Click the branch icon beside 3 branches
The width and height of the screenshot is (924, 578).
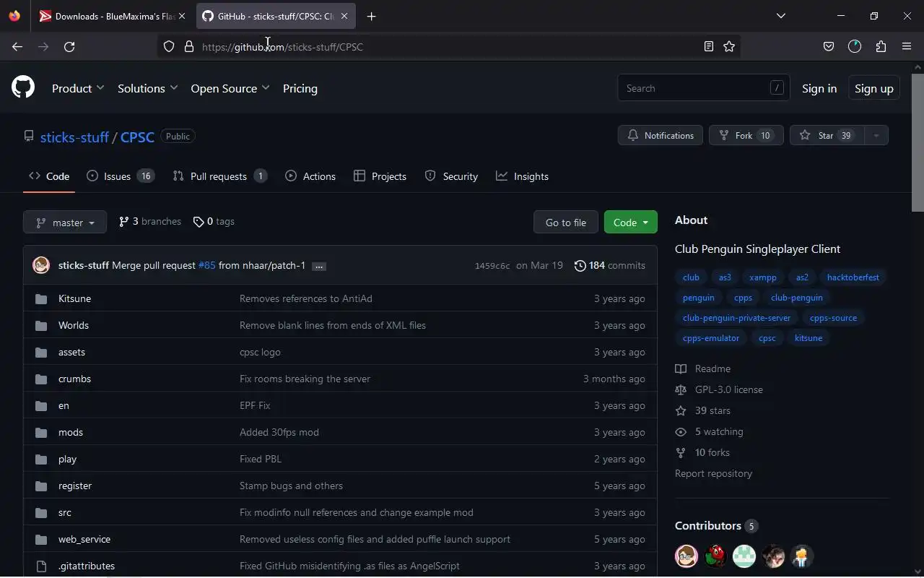coord(123,222)
